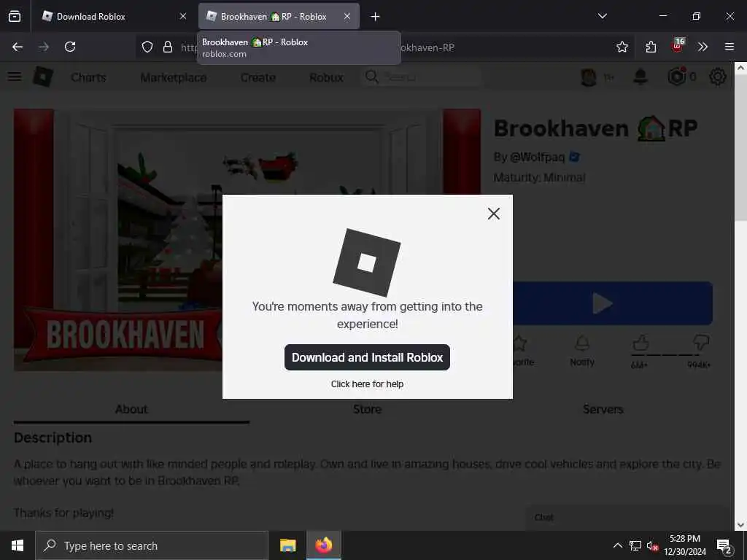Click the Type here to search box

point(152,545)
